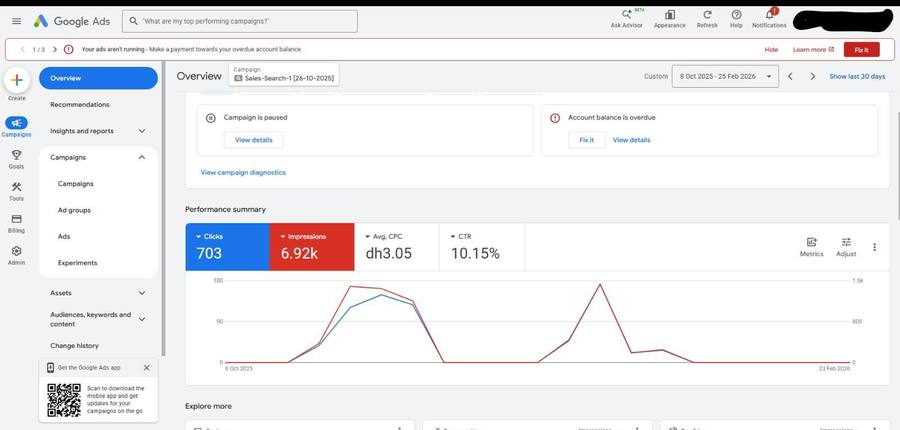Viewport: 900px width, 430px height.
Task: Go to next alert notification
Action: point(55,49)
